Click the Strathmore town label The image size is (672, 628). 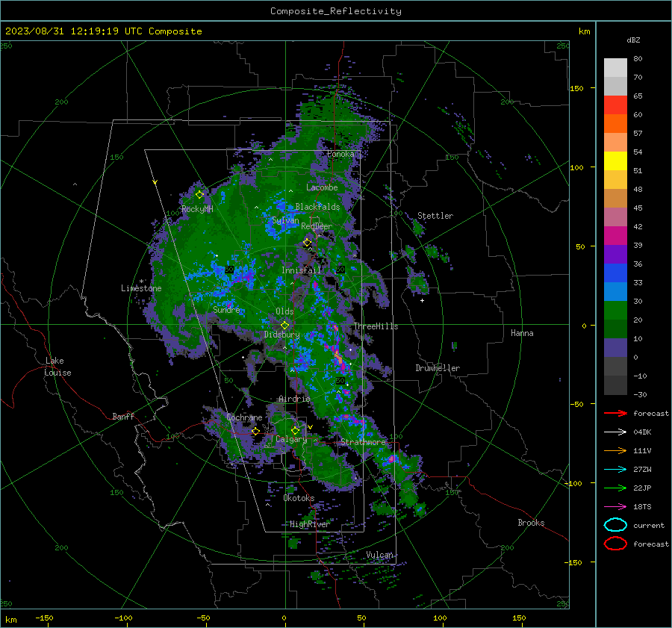click(x=363, y=442)
